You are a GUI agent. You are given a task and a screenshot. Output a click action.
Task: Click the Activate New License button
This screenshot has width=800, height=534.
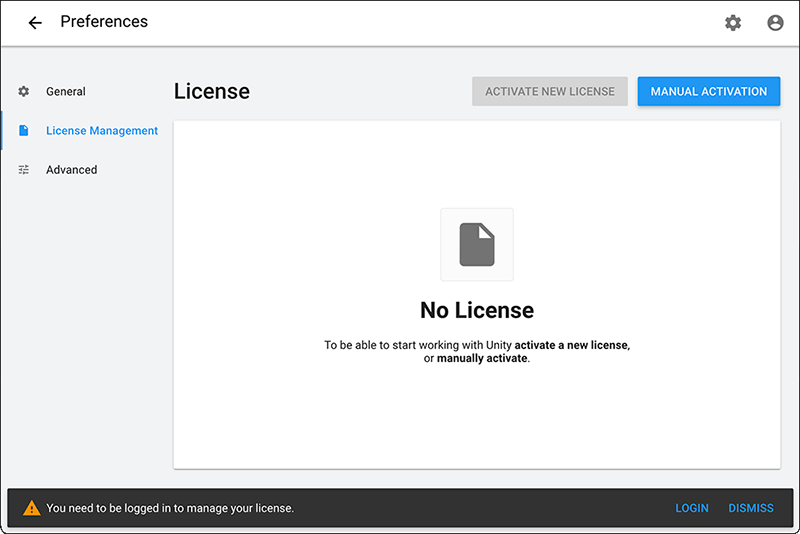point(549,91)
